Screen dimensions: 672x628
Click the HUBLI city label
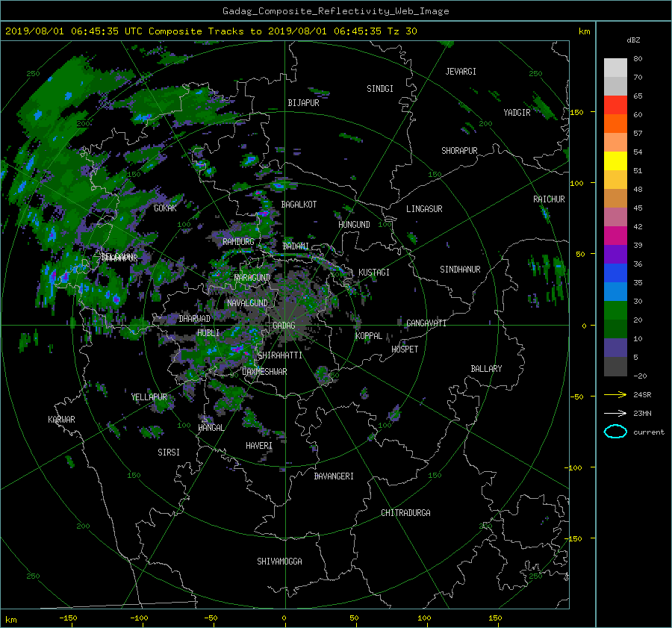[208, 332]
